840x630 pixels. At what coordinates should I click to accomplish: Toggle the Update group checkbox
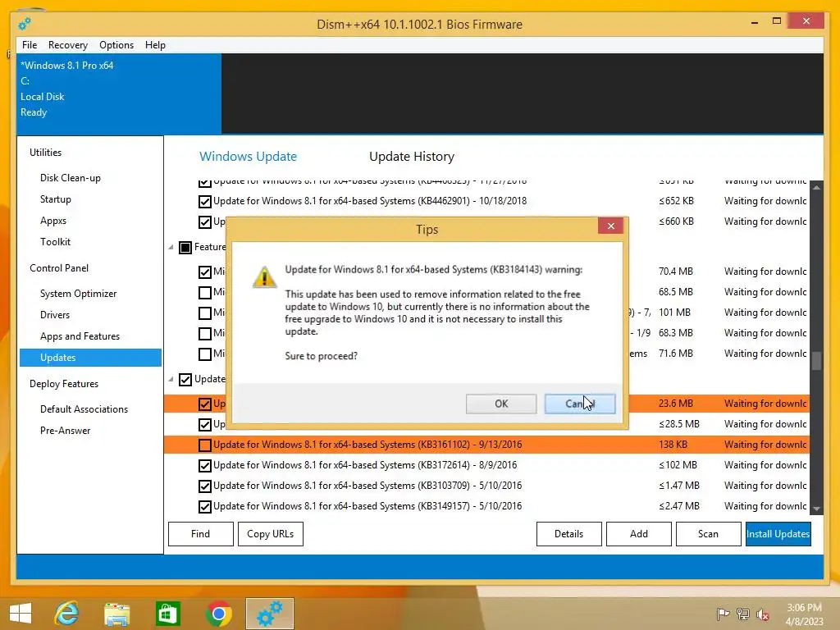(x=185, y=380)
